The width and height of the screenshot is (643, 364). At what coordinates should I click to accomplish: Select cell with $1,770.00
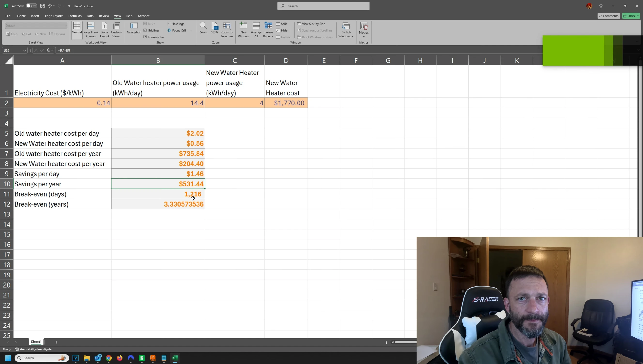pos(286,103)
